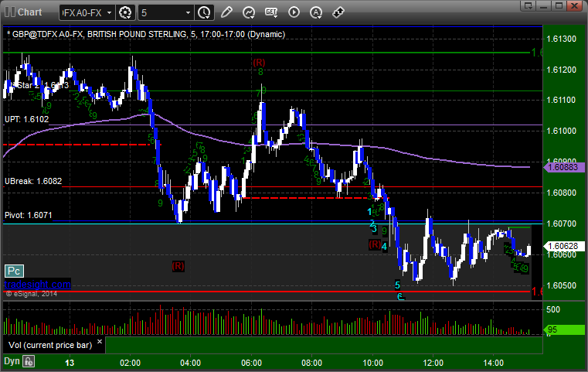The width and height of the screenshot is (588, 372).
Task: Click the 1.60800 price axis label
Action: [x=562, y=193]
